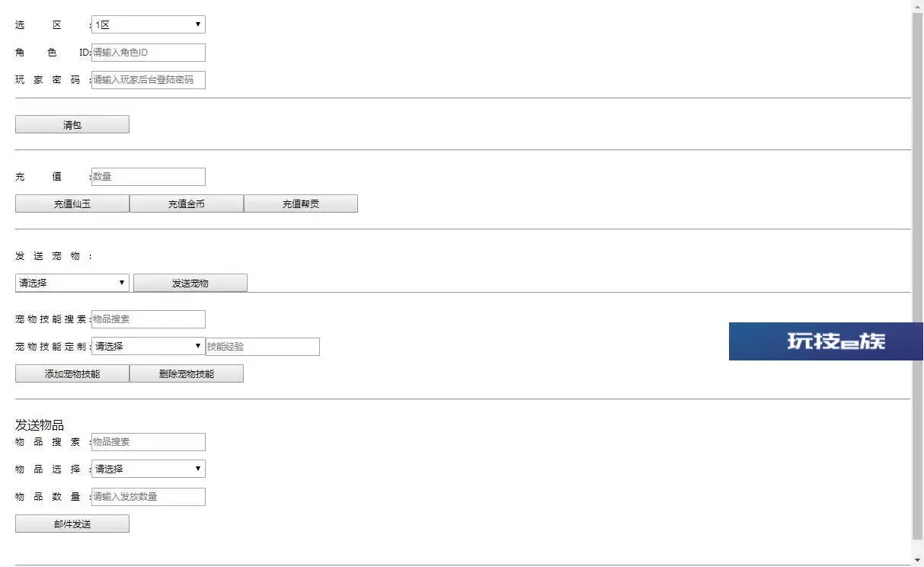
Task: Click the 物品搜索 item search field
Action: tap(149, 442)
